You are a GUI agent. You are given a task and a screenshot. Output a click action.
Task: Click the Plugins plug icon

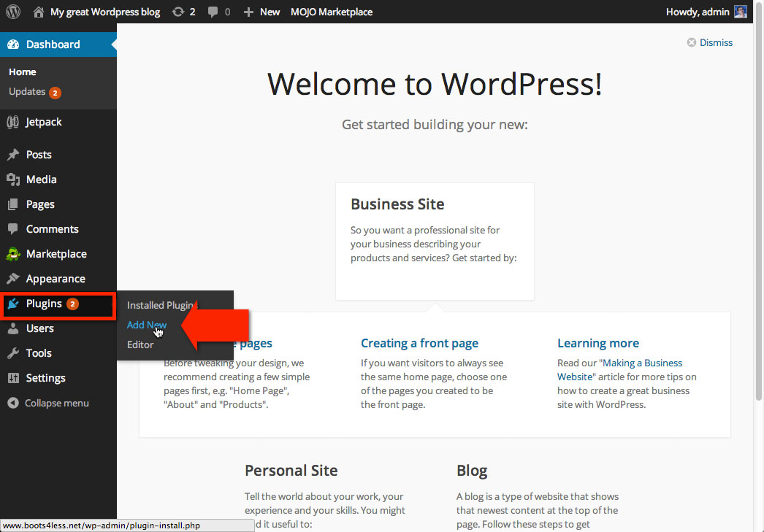tap(13, 304)
